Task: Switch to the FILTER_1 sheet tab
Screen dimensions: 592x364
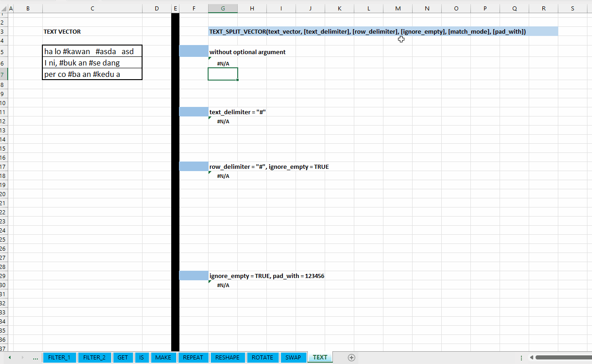Action: [x=60, y=358]
